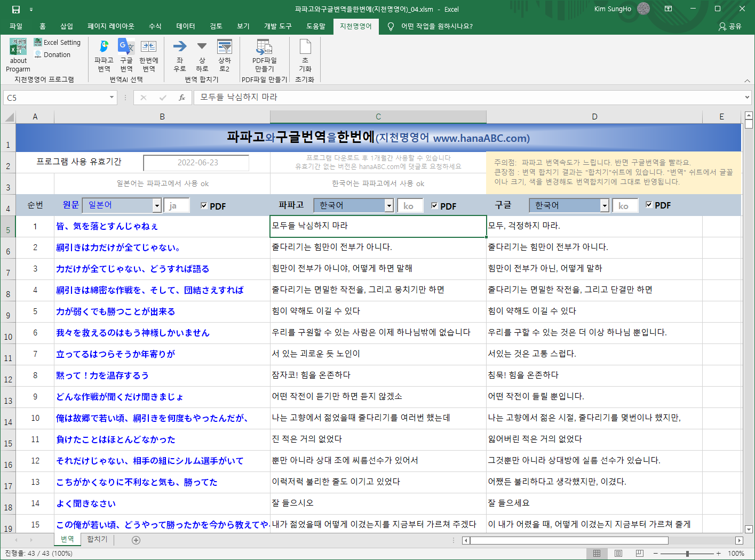755x560 pixels.
Task: Click the zoom slider handle
Action: click(687, 553)
